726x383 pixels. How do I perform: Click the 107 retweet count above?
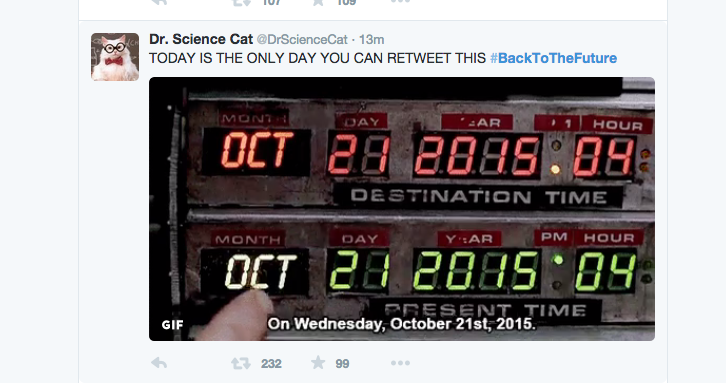(271, 3)
